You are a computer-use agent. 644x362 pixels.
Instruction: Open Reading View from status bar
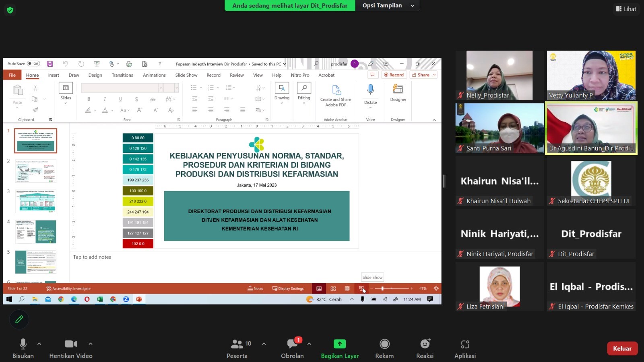pos(347,288)
